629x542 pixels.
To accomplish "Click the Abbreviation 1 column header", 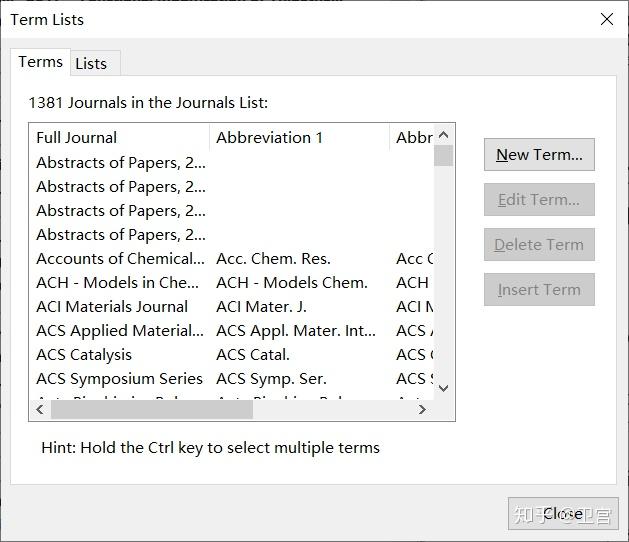I will (x=299, y=138).
